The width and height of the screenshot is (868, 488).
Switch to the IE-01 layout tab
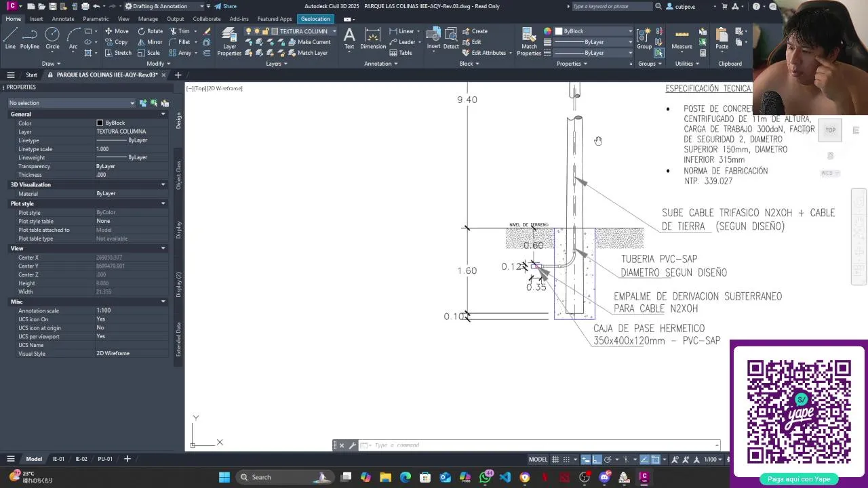[59, 459]
